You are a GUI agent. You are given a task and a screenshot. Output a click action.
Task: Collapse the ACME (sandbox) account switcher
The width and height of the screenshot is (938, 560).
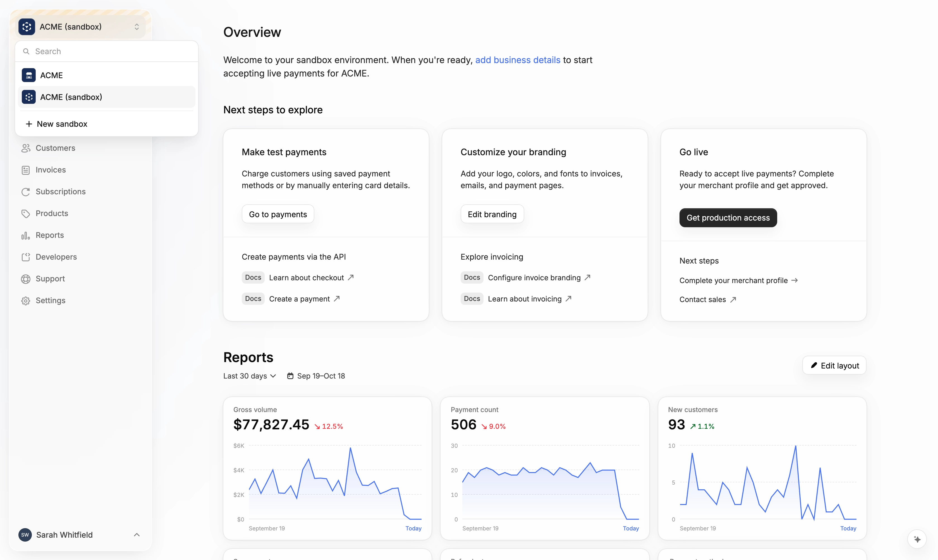coord(81,27)
